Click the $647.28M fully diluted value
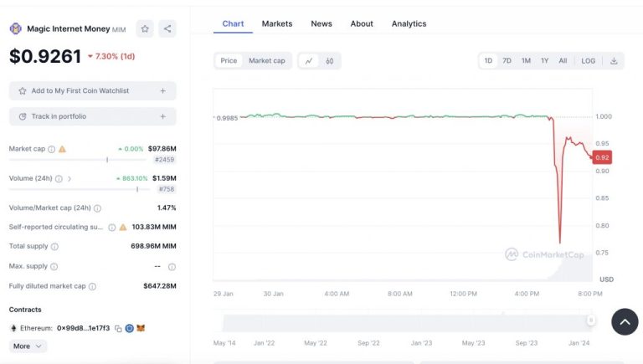Screen dimensions: 643x364 pos(160,285)
